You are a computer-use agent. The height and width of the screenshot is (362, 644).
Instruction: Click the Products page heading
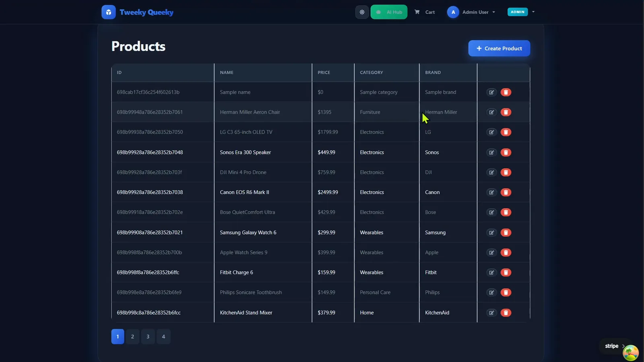(x=138, y=46)
